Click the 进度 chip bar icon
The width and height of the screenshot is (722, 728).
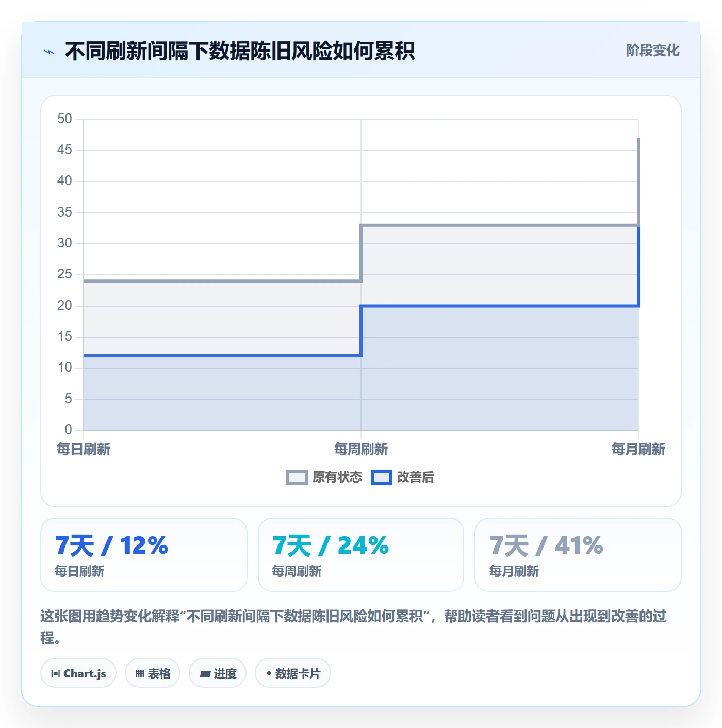coord(205,674)
